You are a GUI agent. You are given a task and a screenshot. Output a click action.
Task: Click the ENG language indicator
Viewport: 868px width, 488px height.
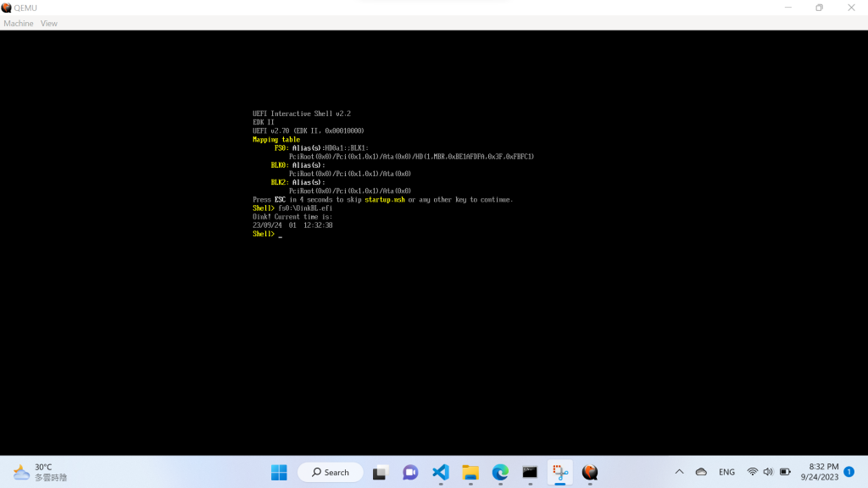click(x=726, y=472)
